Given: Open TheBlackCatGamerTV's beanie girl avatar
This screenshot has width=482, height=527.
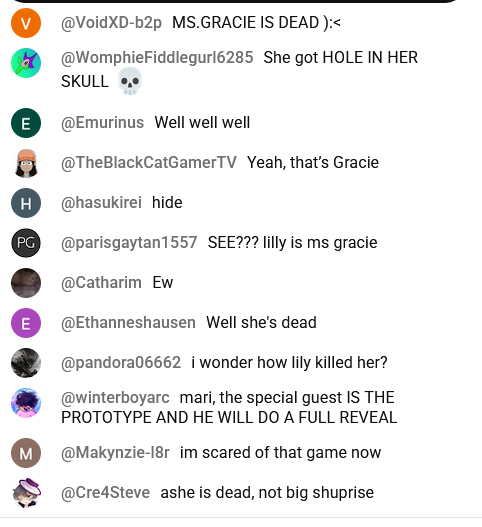Looking at the screenshot, I should tap(26, 163).
